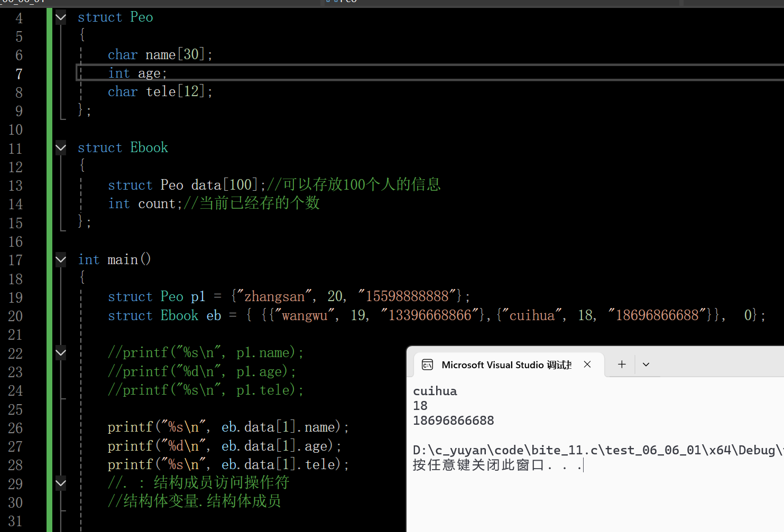Click '18' output line in console
784x532 pixels.
click(420, 406)
